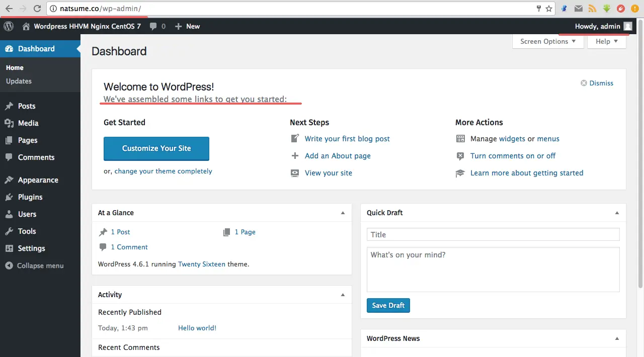Click the Media icon in sidebar

point(9,123)
